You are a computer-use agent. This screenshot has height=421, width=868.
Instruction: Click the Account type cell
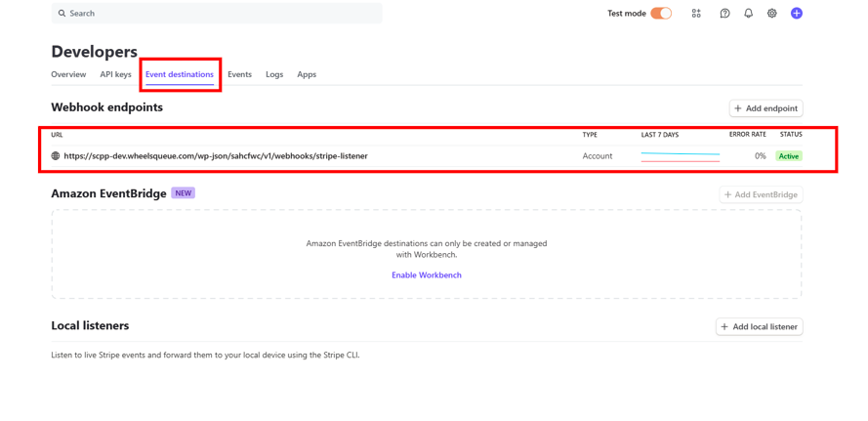pos(598,156)
